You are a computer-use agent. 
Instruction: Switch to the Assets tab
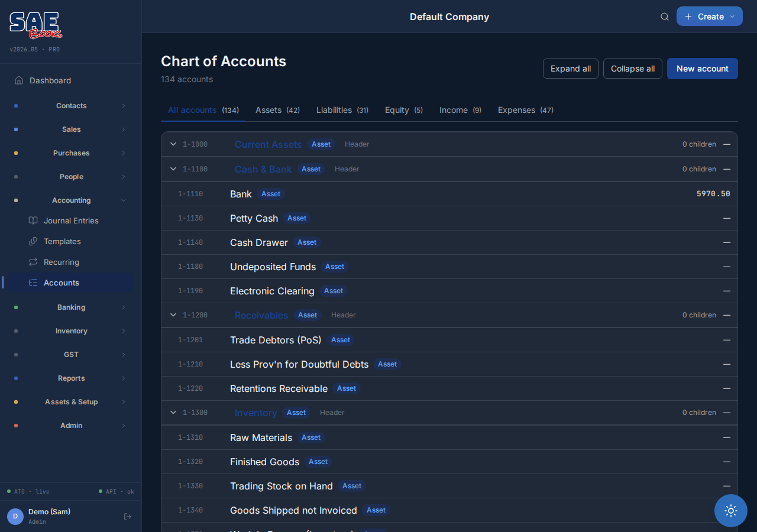[277, 110]
